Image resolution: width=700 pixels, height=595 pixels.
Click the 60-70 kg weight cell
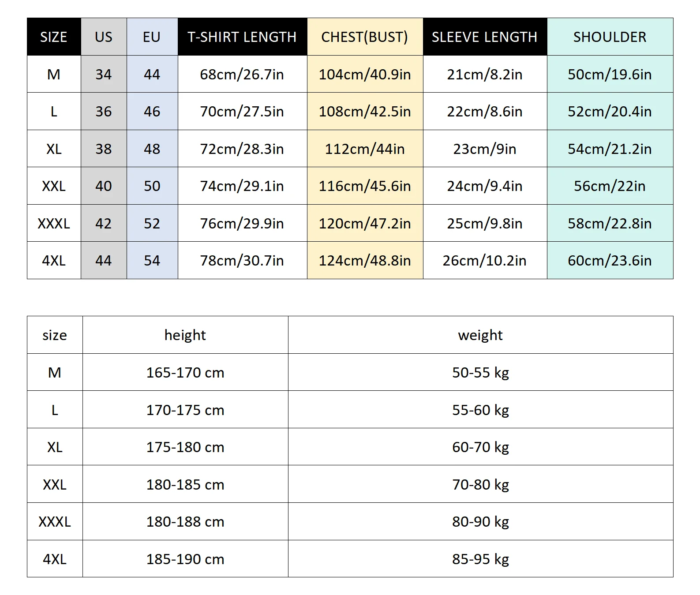[480, 447]
